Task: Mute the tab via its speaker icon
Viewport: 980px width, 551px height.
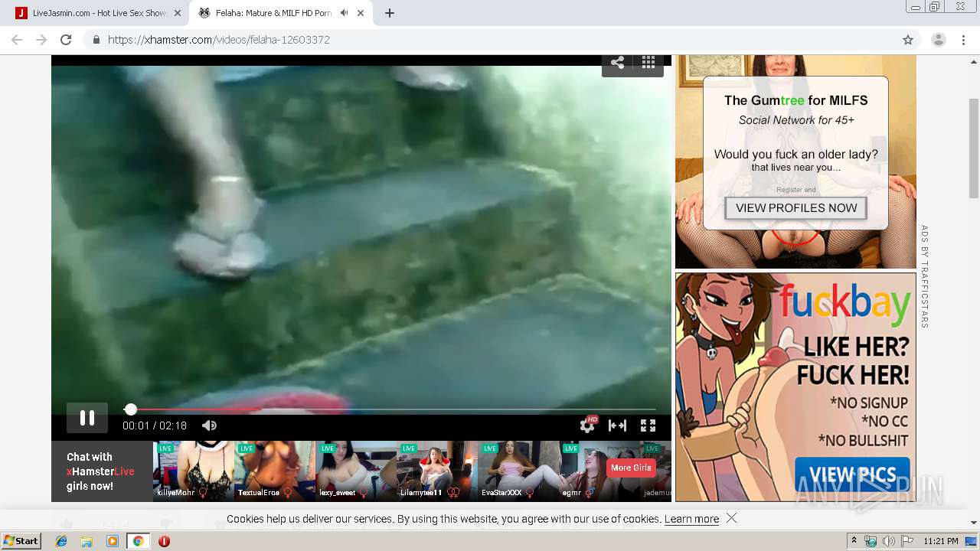Action: [344, 13]
